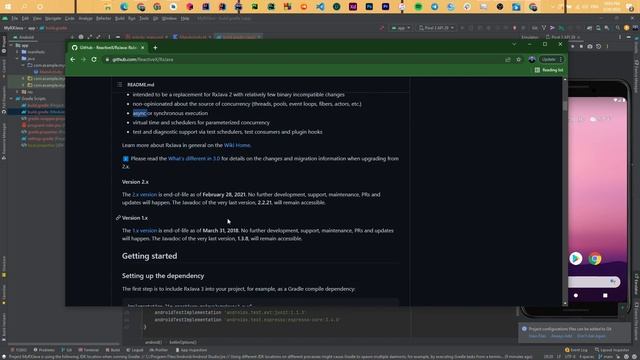
Task: Bookmark this page with the star icon
Action: click(x=518, y=60)
